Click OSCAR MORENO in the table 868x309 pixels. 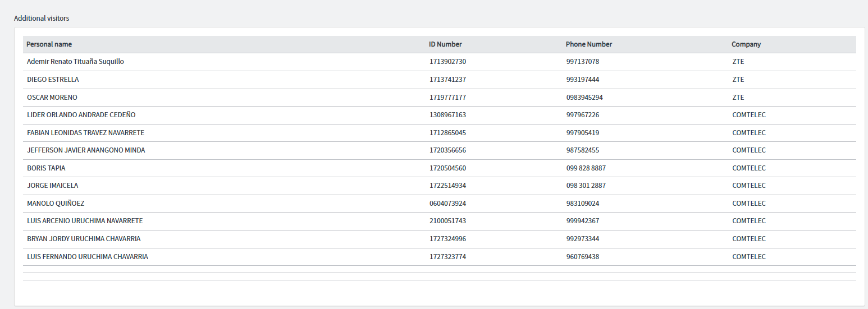click(x=52, y=98)
